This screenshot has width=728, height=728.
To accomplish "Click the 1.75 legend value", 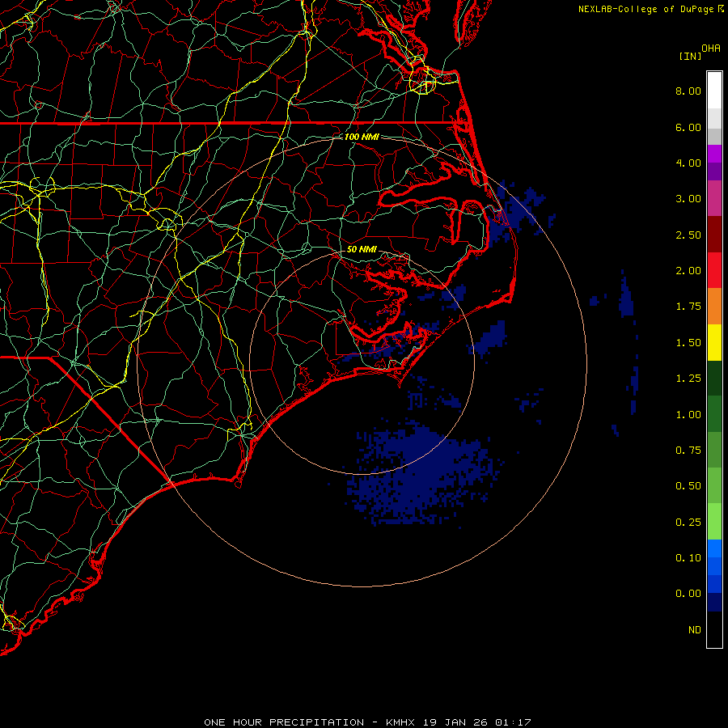I will click(x=688, y=307).
